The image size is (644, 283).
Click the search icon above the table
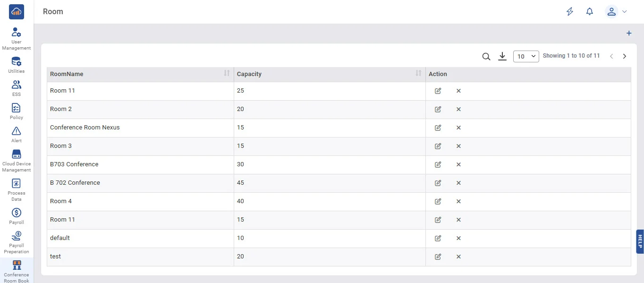point(486,57)
